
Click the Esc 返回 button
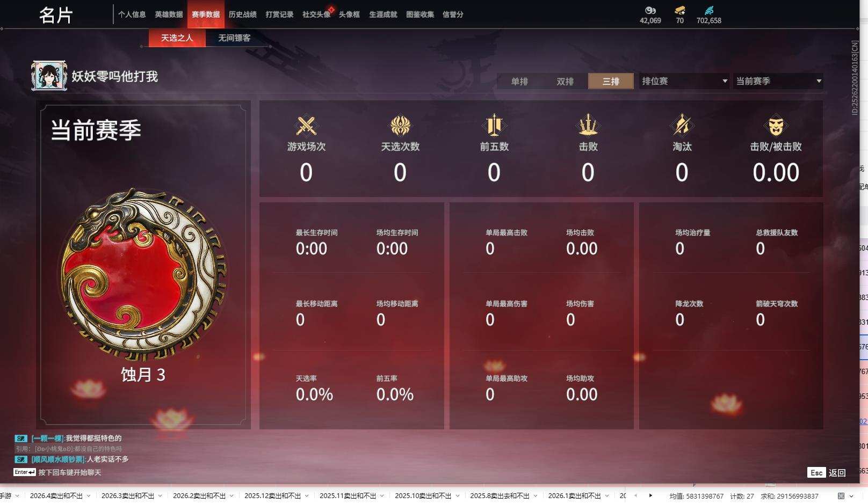click(827, 473)
